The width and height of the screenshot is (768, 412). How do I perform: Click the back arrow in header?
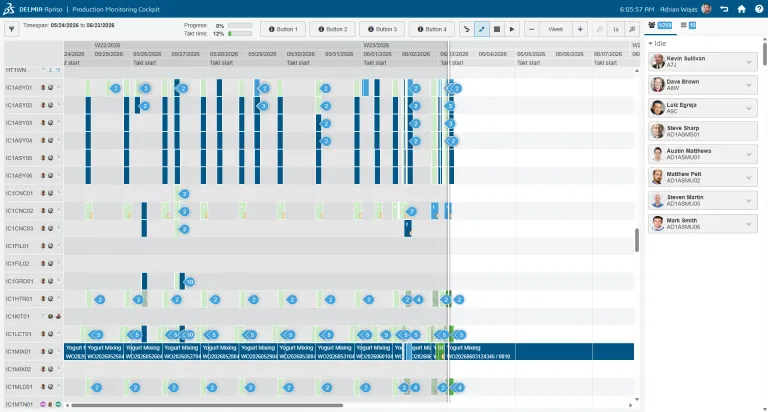pos(724,9)
